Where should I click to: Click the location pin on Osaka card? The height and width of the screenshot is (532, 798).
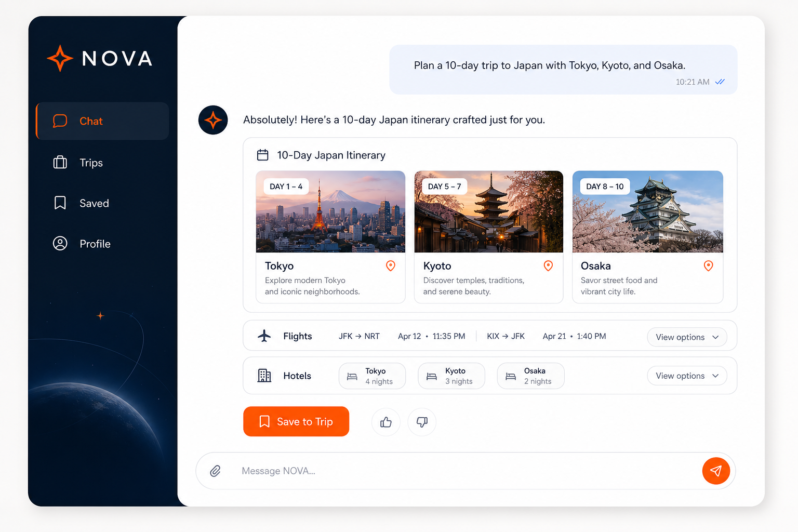tap(708, 266)
